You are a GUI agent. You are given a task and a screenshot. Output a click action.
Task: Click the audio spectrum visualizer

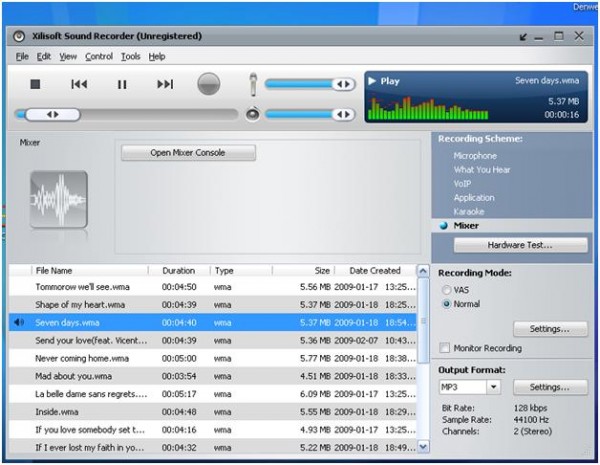(x=428, y=108)
